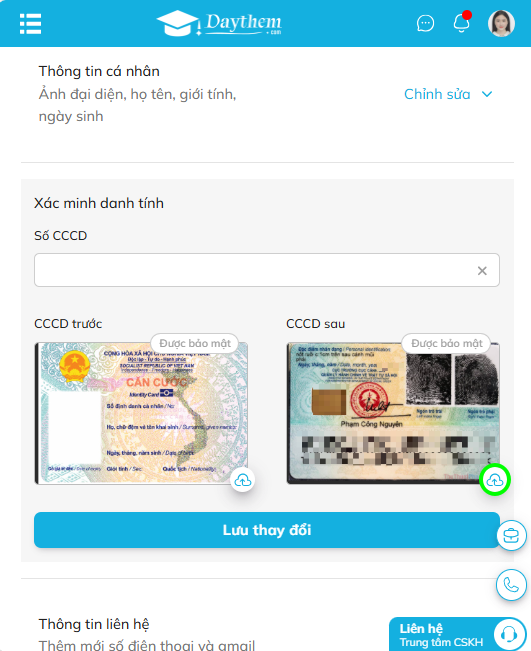Image resolution: width=531 pixels, height=651 pixels.
Task: Open the hamburger menu icon
Action: point(30,24)
